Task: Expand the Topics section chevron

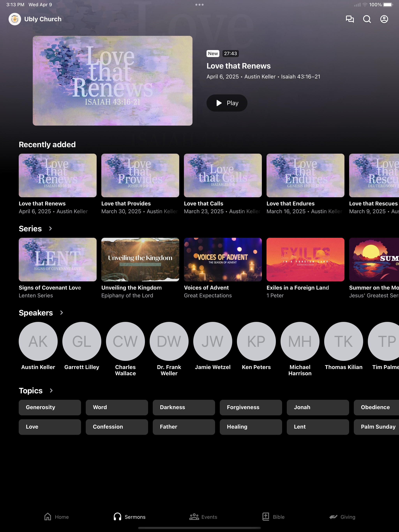Action: coord(51,391)
